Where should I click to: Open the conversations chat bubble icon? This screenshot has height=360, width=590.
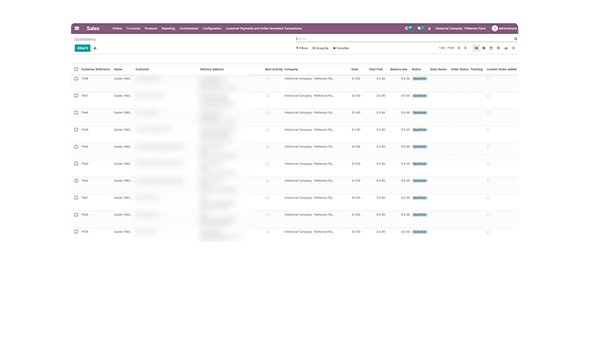pos(420,28)
